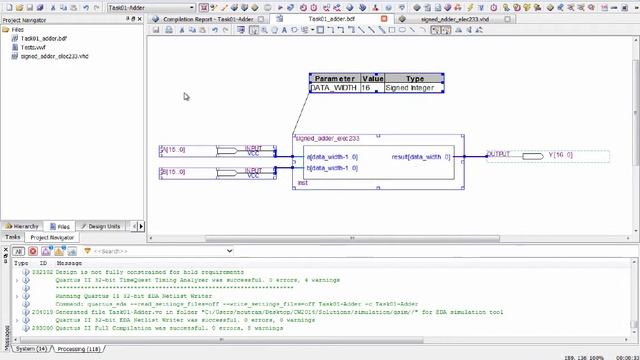Screen dimensions: 640x360
Task: Expand the TimeQuest Timing Analyzer was successful message
Action: (17, 280)
